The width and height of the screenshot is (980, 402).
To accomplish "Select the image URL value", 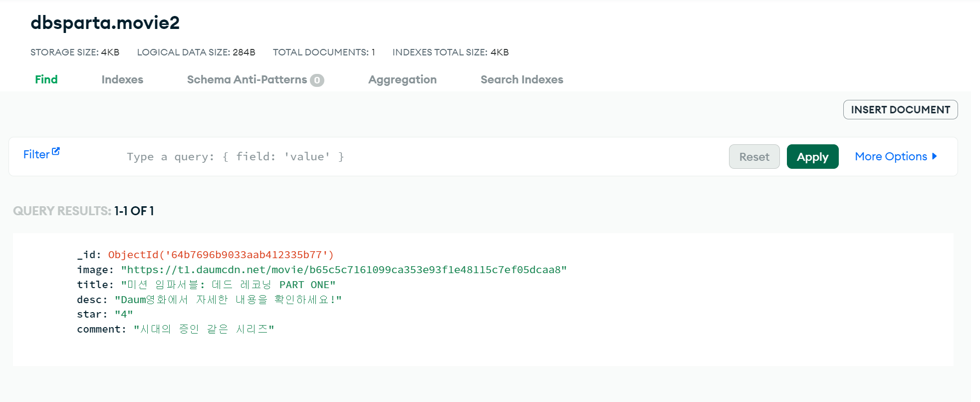I will pyautogui.click(x=344, y=270).
